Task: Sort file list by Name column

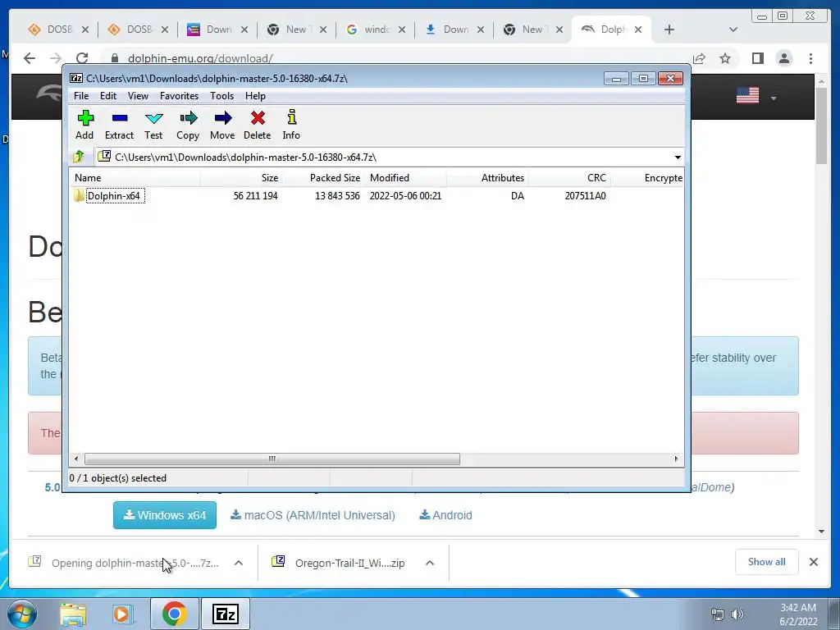Action: pos(135,178)
